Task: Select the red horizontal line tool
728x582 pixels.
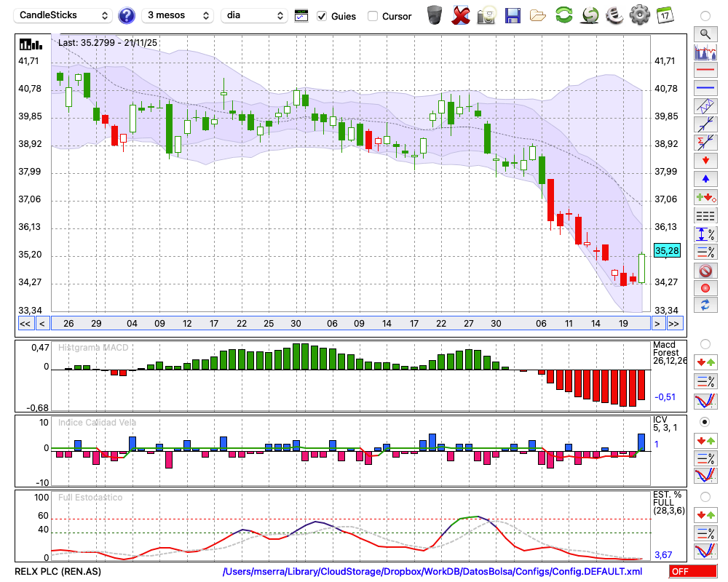Action: coord(705,70)
